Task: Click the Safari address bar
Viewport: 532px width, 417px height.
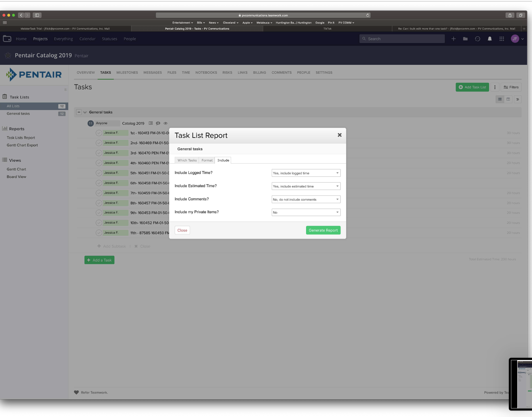Action: 263,15
